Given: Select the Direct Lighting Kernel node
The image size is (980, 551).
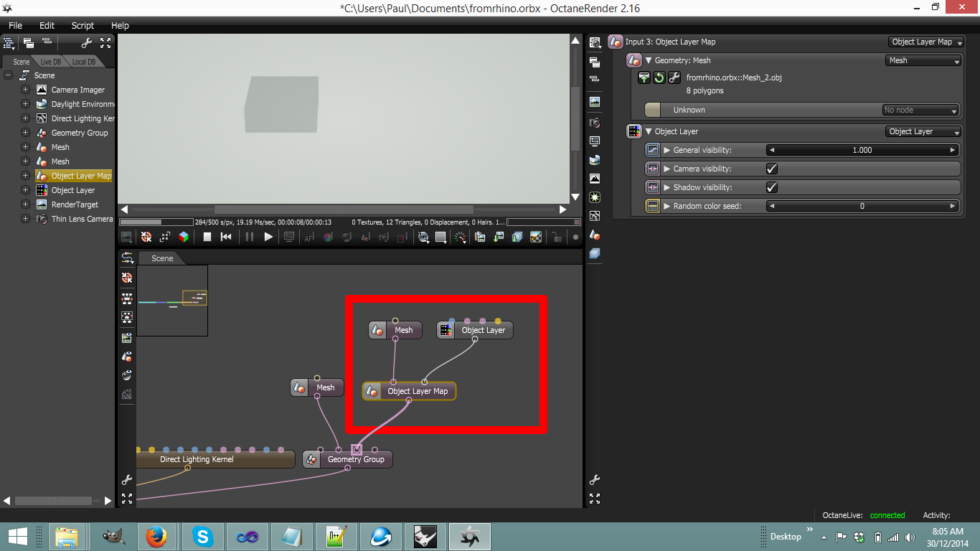Looking at the screenshot, I should coord(215,459).
